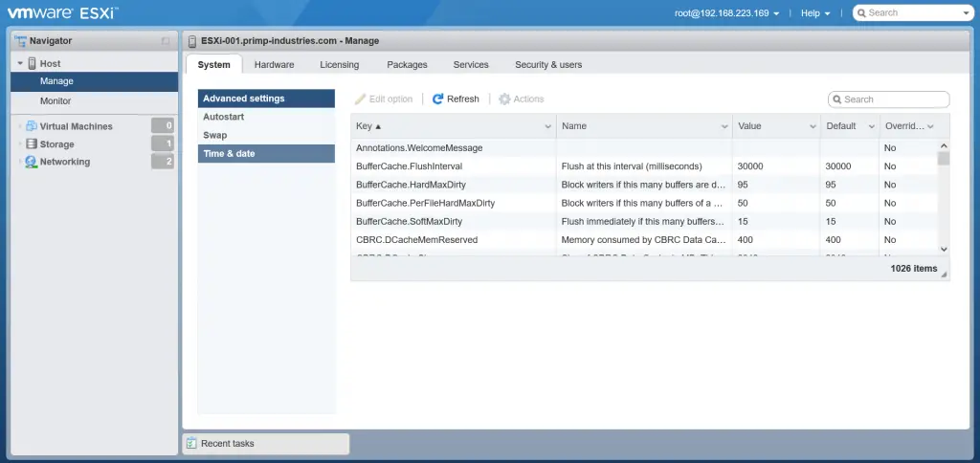Expand the Virtual Machines tree node
980x463 pixels.
[x=21, y=126]
